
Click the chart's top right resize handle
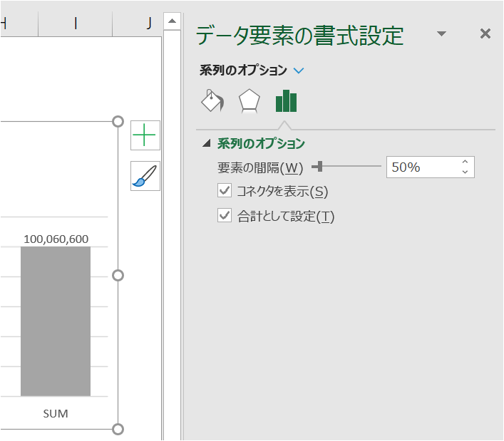click(x=118, y=121)
